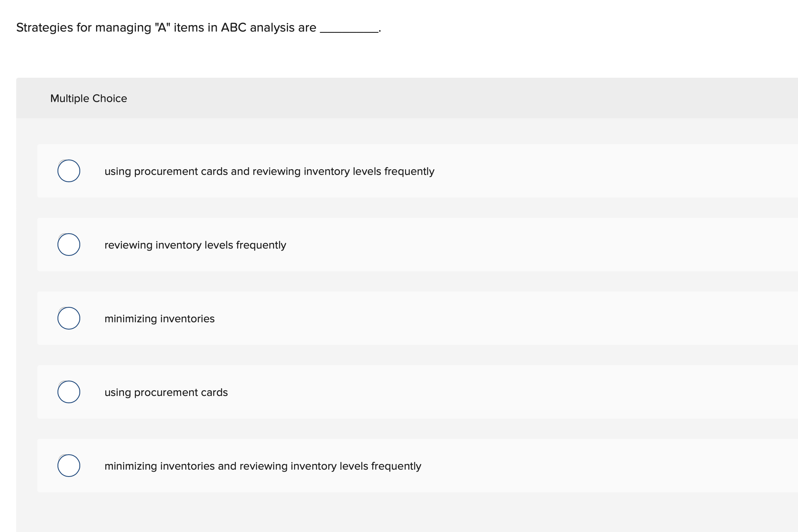Viewport: 798px width, 532px height.
Task: Click the answer row "minimizing inventories and reviewing inventory levels frequently"
Action: pos(263,465)
